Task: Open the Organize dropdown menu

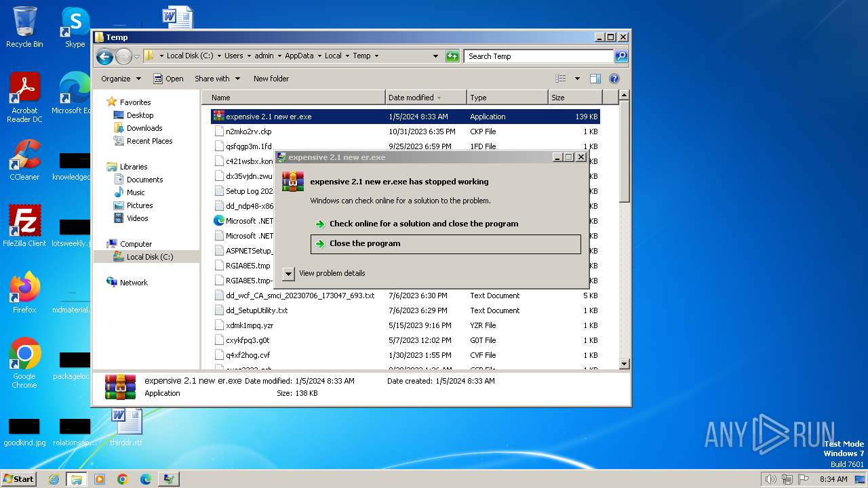Action: (x=121, y=79)
